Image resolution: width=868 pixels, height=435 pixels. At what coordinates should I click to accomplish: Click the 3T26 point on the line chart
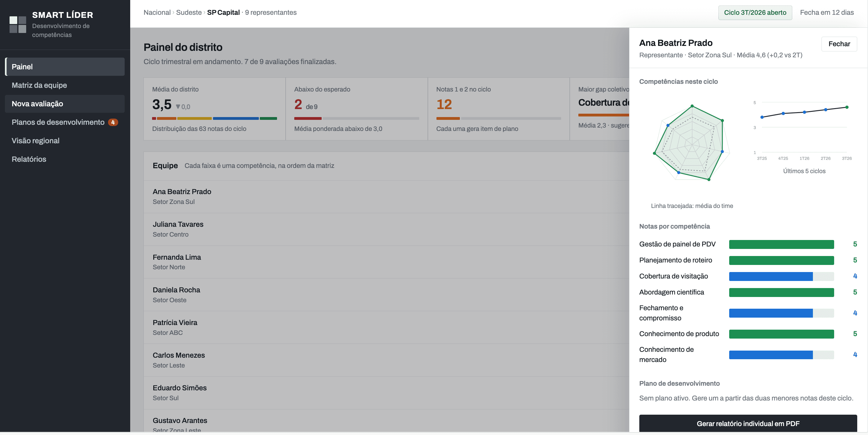click(x=847, y=107)
